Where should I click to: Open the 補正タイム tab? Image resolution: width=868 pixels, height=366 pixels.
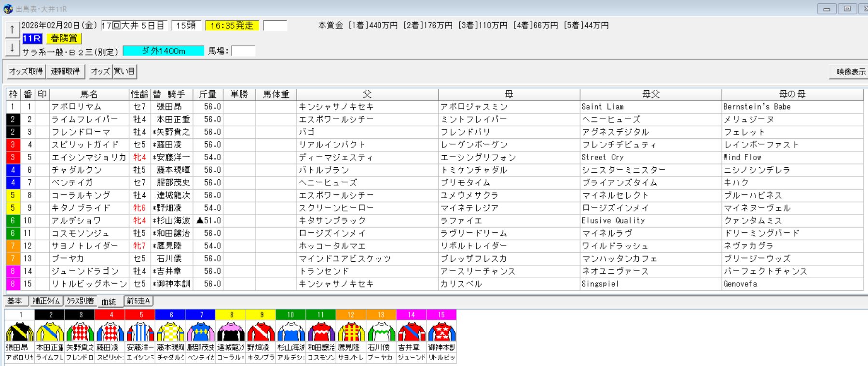46,301
